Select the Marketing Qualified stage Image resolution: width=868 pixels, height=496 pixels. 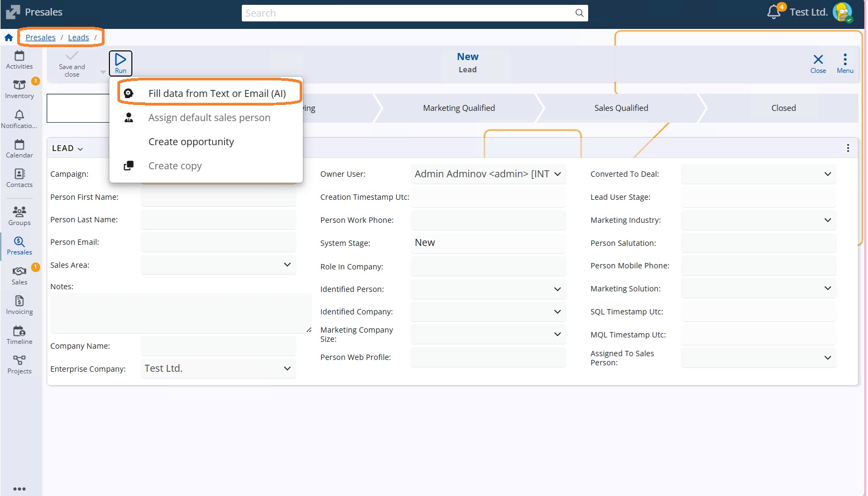point(459,108)
